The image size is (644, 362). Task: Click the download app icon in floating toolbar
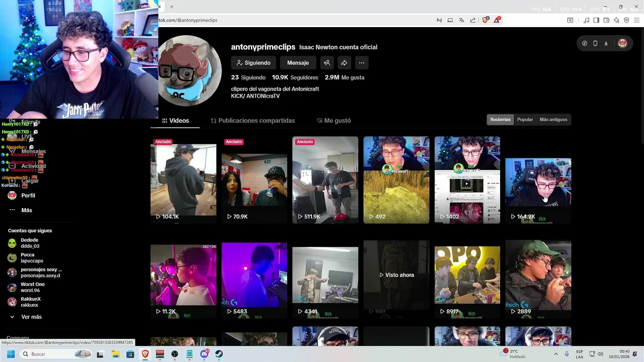pos(606,43)
